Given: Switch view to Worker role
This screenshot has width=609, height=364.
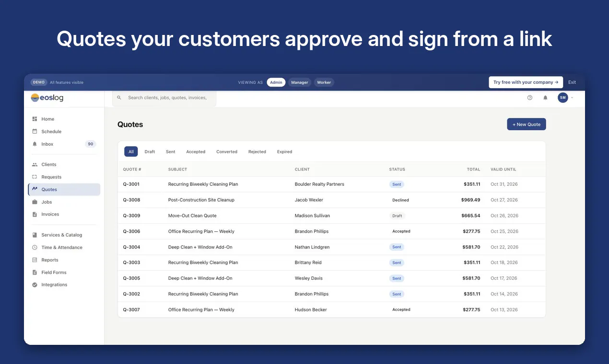Looking at the screenshot, I should pyautogui.click(x=324, y=82).
